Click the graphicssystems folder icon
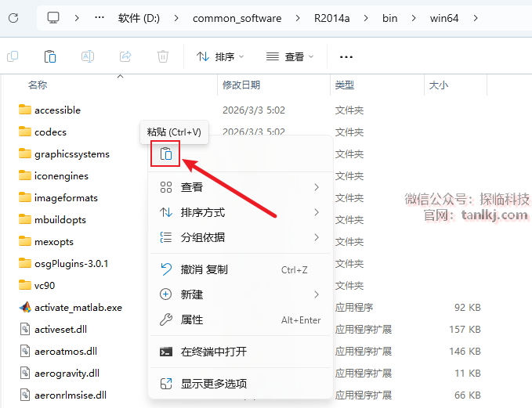The height and width of the screenshot is (408, 532). tap(25, 153)
